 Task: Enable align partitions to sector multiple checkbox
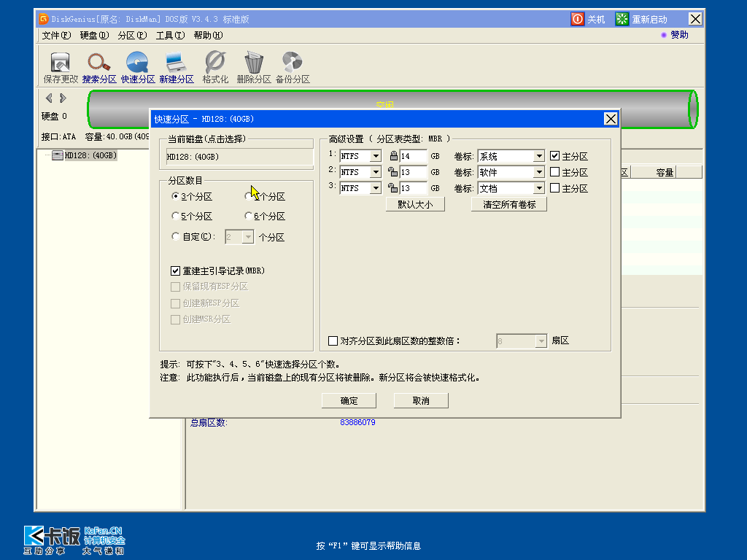point(333,341)
